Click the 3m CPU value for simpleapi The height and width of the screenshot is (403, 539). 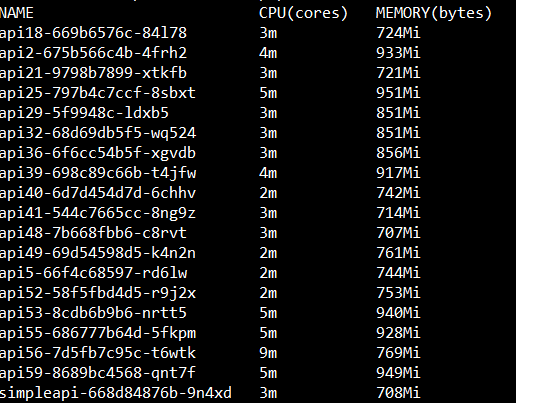tap(268, 393)
